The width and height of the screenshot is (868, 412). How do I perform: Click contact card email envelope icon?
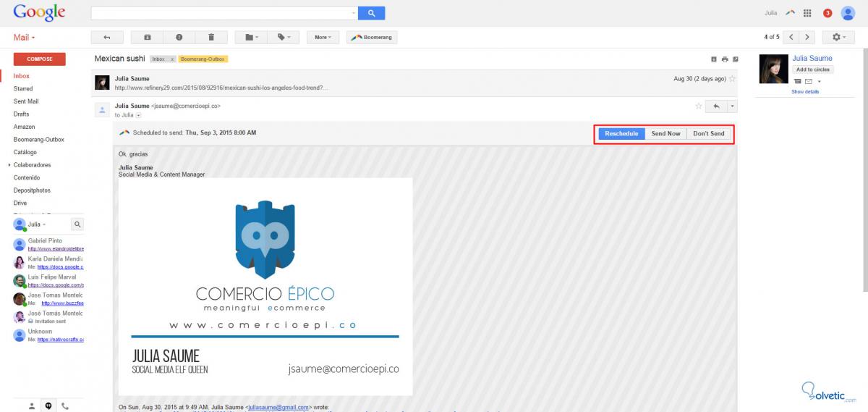point(809,81)
